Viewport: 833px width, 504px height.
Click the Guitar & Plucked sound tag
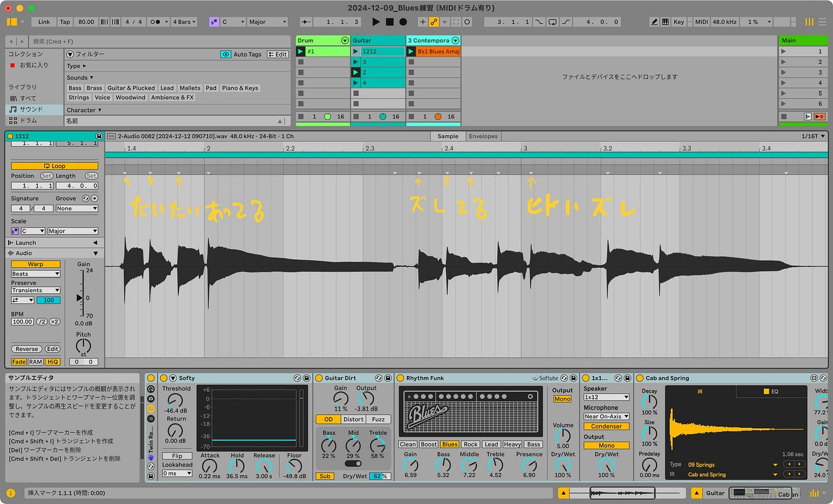point(131,88)
